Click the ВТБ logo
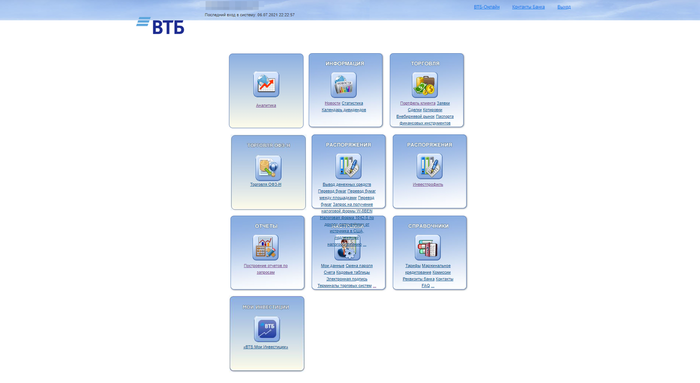The height and width of the screenshot is (383, 700). point(160,26)
